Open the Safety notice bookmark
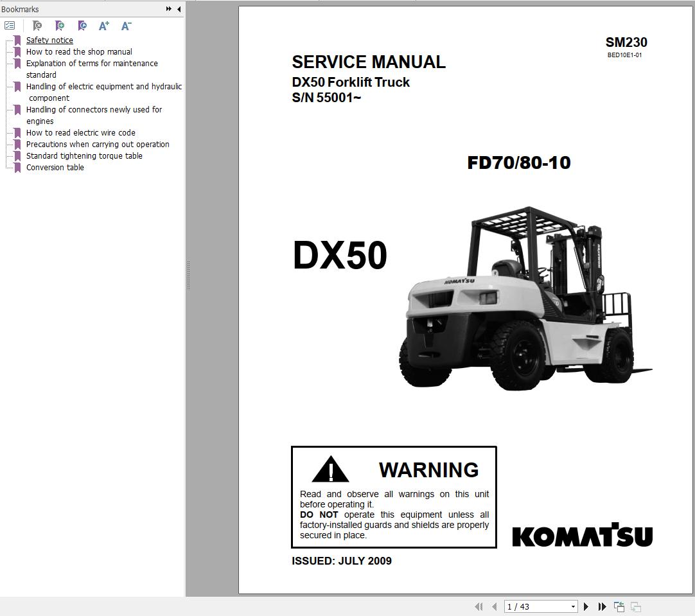 (x=49, y=40)
